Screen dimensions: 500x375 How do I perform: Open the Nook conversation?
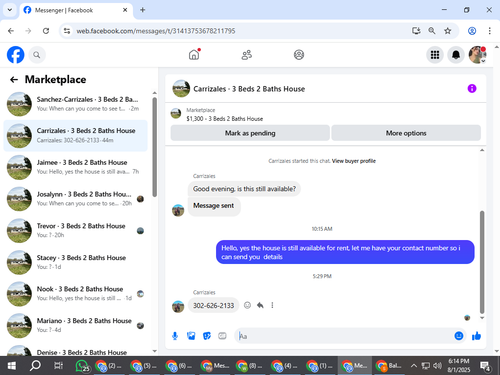point(75,294)
